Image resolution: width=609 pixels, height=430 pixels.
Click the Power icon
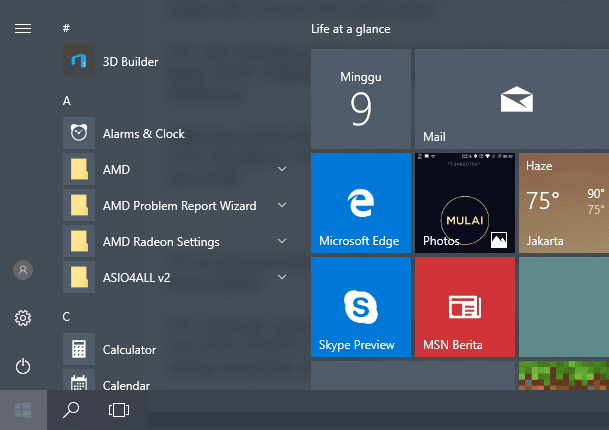(23, 366)
